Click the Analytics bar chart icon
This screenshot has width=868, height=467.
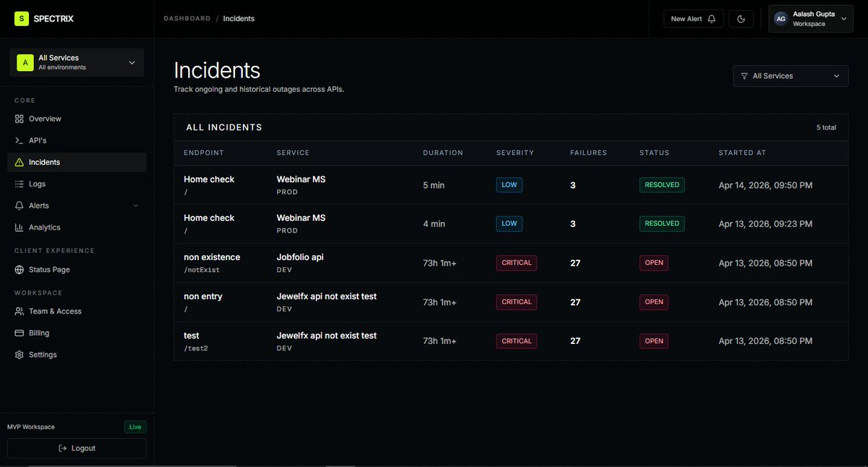20,227
